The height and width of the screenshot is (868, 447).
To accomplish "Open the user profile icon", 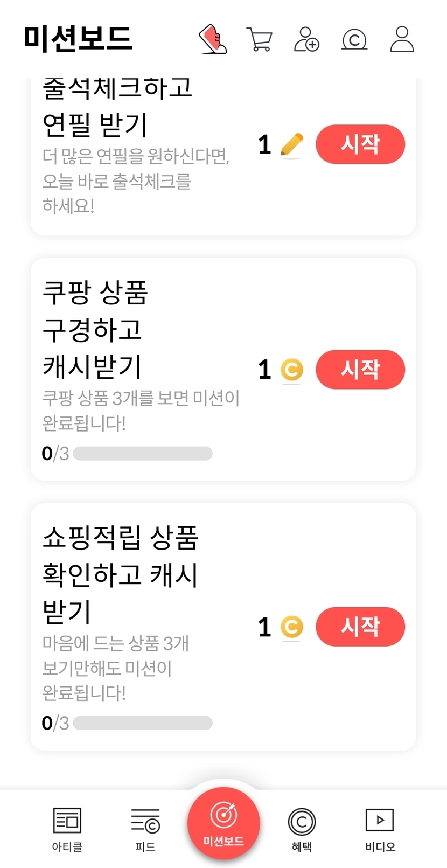I will click(402, 39).
